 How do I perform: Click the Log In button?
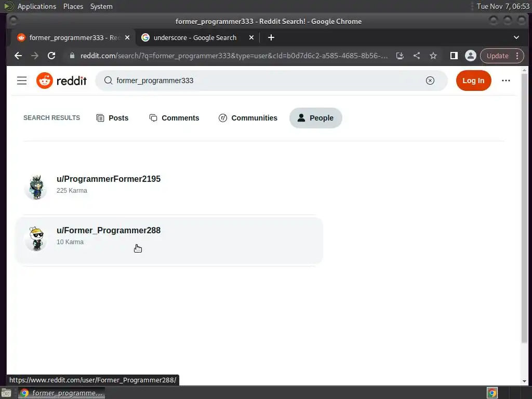pos(473,81)
